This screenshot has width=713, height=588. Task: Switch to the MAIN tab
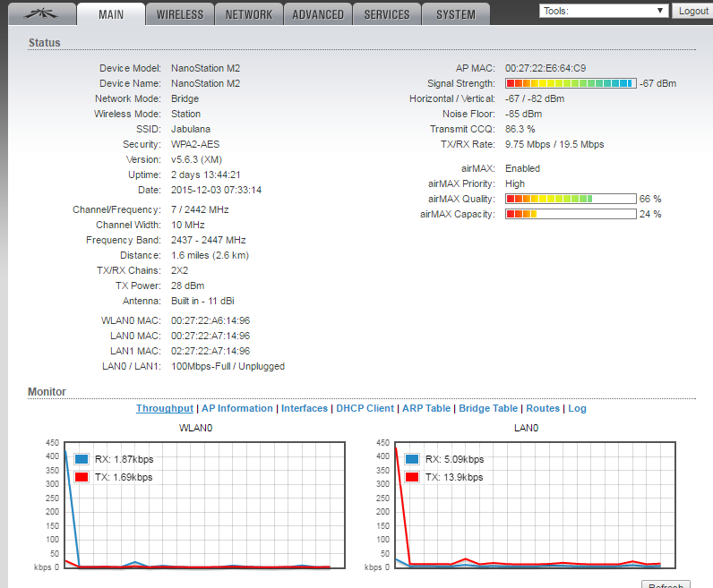pos(111,14)
